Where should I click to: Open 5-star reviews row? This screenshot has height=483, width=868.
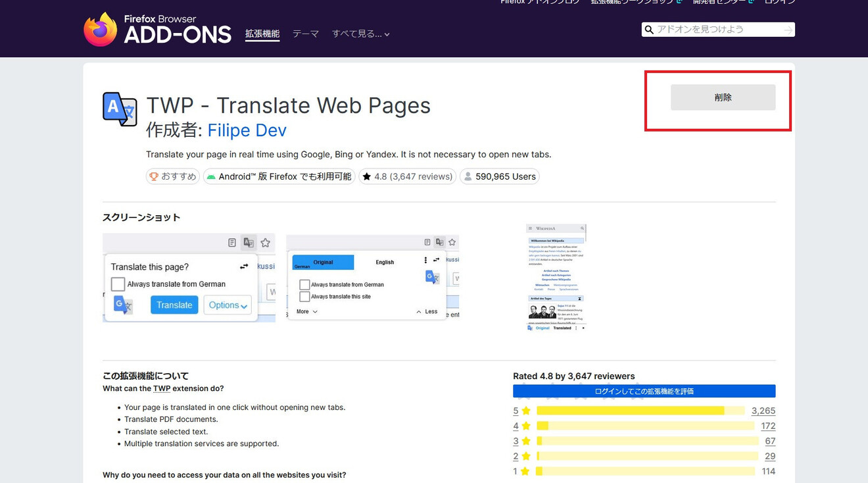[644, 411]
